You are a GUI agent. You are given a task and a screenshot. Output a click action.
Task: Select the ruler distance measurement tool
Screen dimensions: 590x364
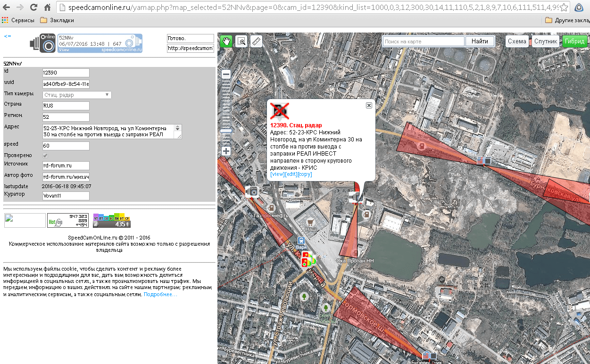(256, 41)
